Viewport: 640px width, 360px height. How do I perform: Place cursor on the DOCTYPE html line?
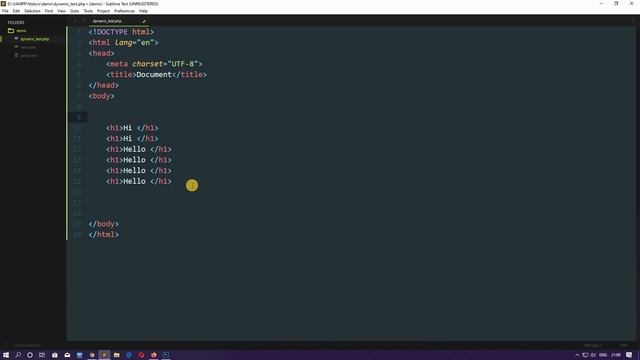click(121, 32)
